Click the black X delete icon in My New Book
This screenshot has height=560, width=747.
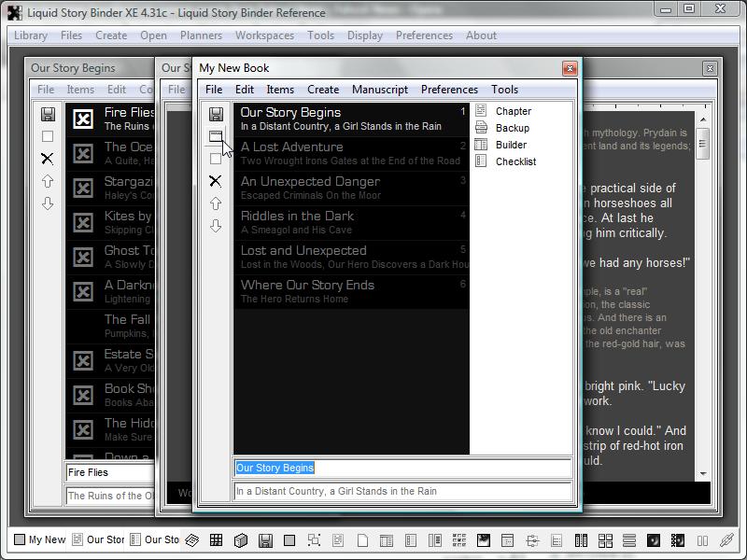pyautogui.click(x=216, y=181)
